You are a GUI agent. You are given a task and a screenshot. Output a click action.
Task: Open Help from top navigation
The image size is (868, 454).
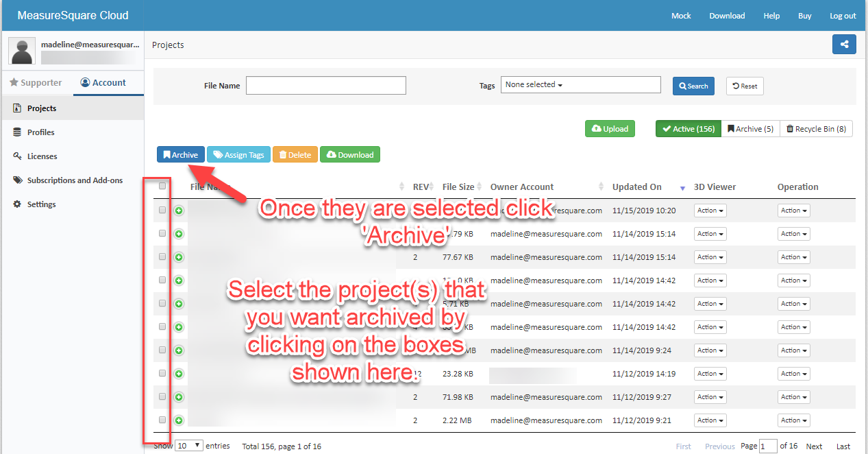[771, 16]
